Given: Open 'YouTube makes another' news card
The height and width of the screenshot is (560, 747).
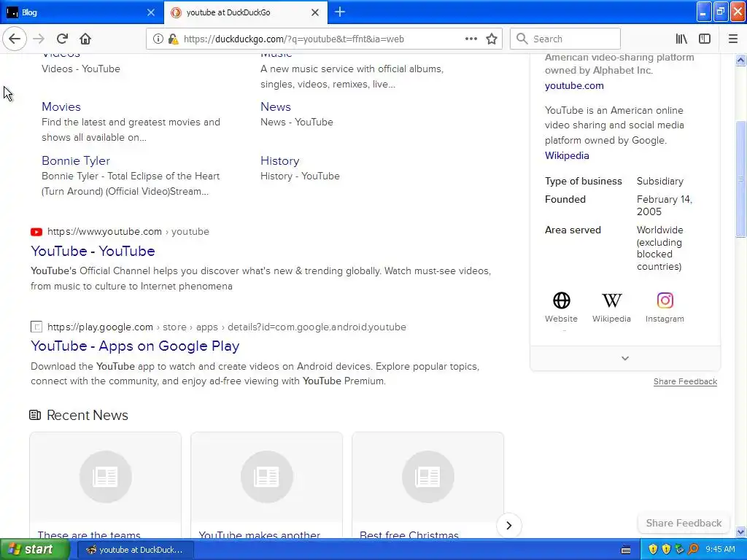Looking at the screenshot, I should click(266, 485).
